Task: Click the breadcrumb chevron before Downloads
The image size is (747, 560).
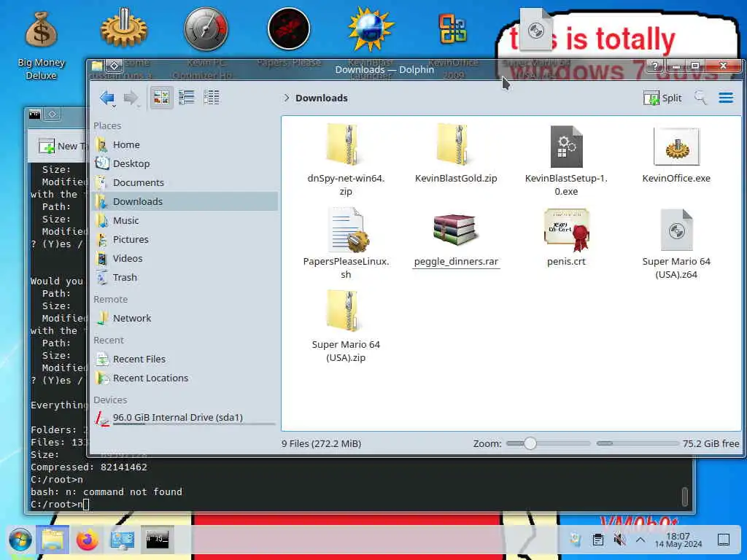Action: (x=286, y=98)
